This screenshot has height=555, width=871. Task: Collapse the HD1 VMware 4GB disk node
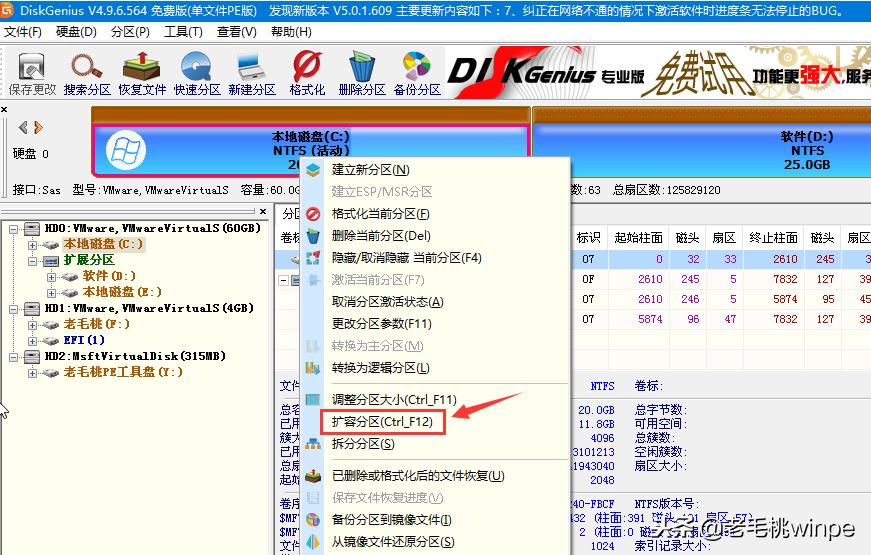[13, 308]
